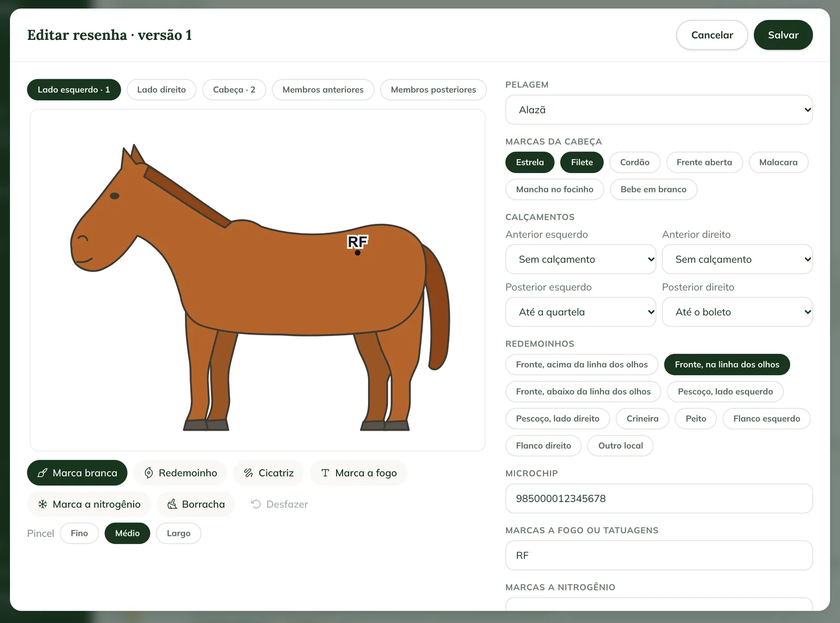Click the Salvar button
Image resolution: width=840 pixels, height=623 pixels.
pos(783,35)
